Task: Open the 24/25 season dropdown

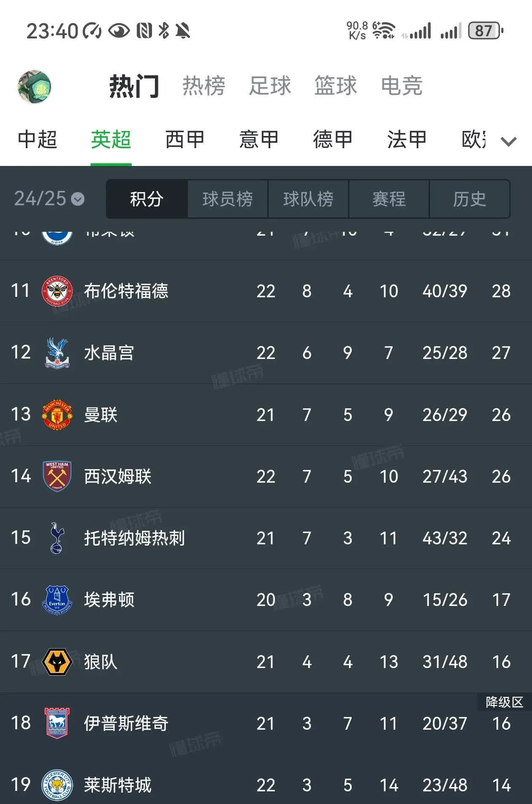Action: [49, 199]
